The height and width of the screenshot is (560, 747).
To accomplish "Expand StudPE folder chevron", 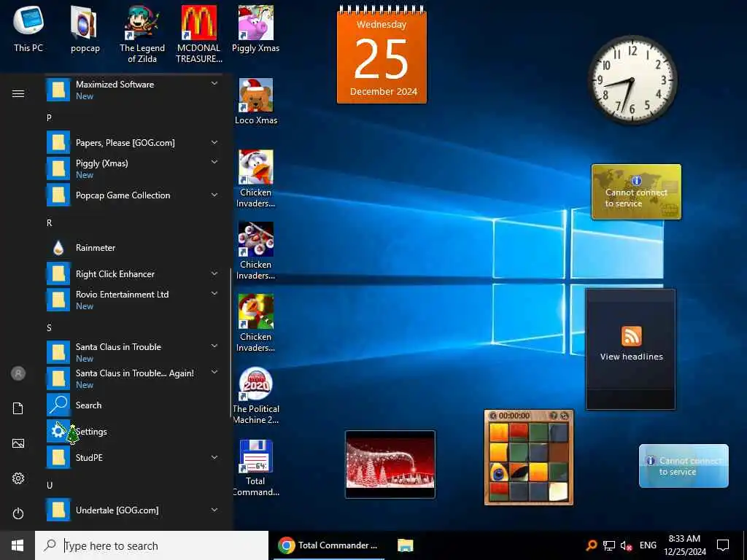I will pos(214,457).
